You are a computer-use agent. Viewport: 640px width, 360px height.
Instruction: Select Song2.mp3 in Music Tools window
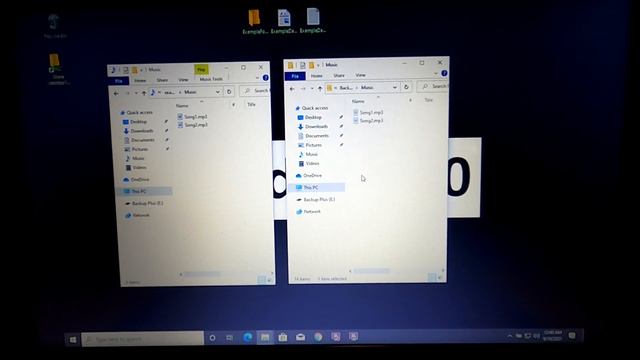[193, 125]
